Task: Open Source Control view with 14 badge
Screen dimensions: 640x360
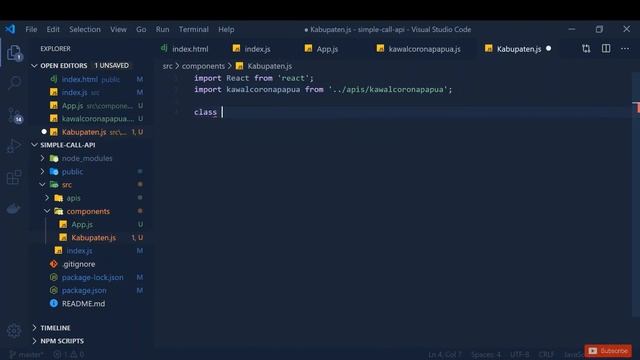Action: click(x=15, y=116)
